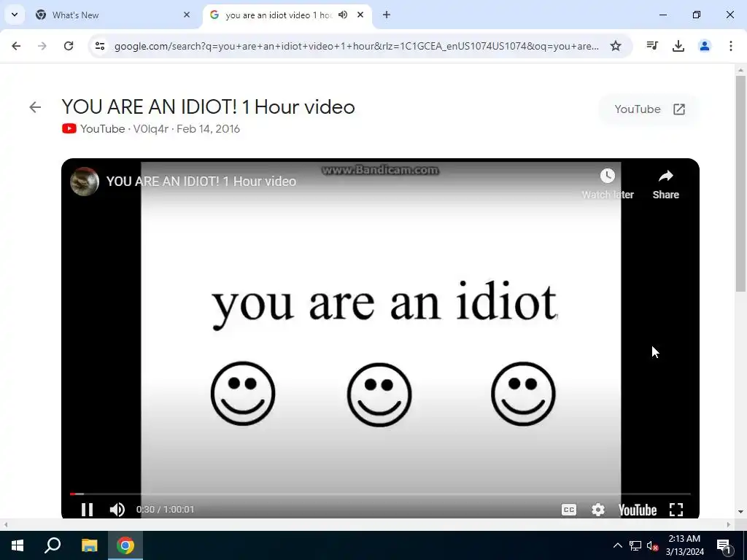Open the video in YouTube via the button
747x560 pixels.
point(649,109)
